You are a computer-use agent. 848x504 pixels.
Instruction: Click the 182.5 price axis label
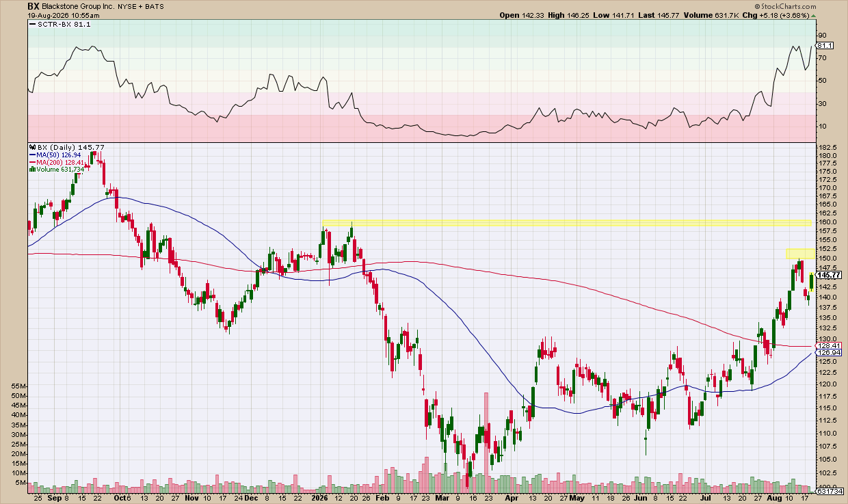tap(827, 148)
